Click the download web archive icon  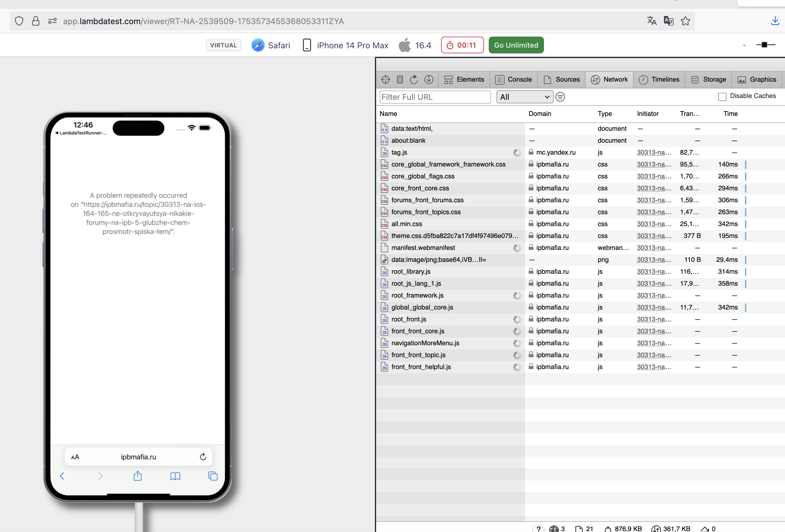(x=429, y=80)
